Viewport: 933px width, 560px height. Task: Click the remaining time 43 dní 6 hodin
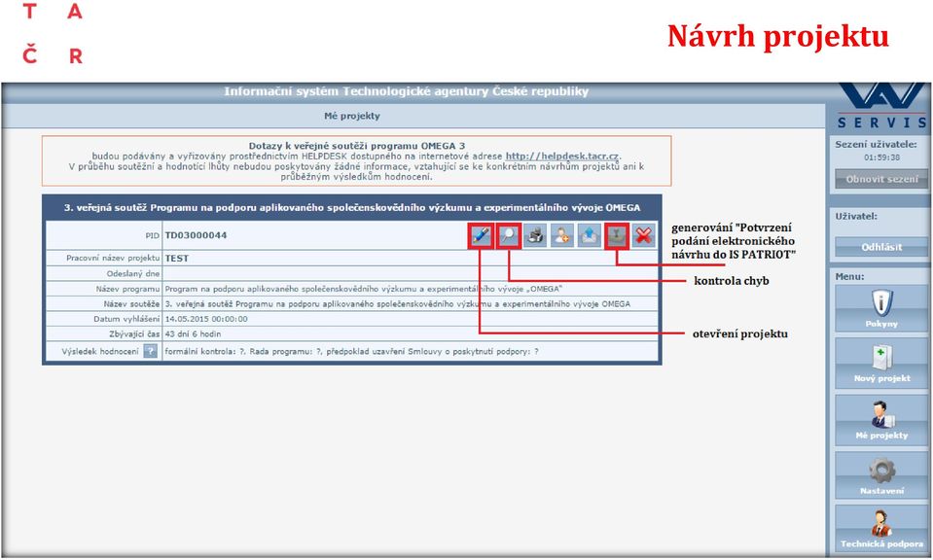pos(193,334)
